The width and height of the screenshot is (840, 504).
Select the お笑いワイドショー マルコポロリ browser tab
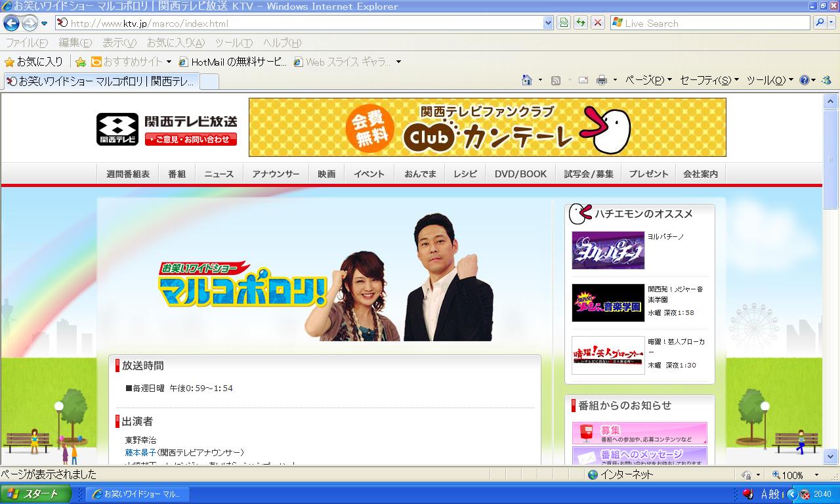(100, 81)
